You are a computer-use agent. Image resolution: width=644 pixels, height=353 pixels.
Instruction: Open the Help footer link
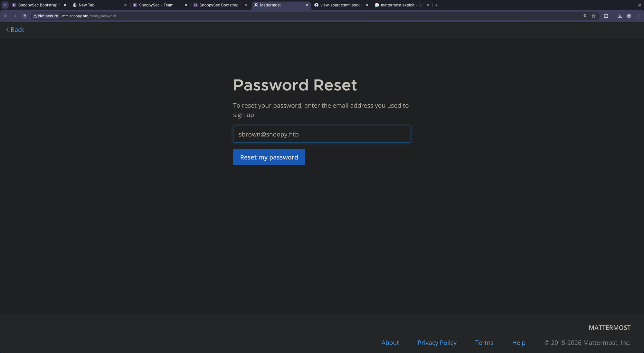519,343
